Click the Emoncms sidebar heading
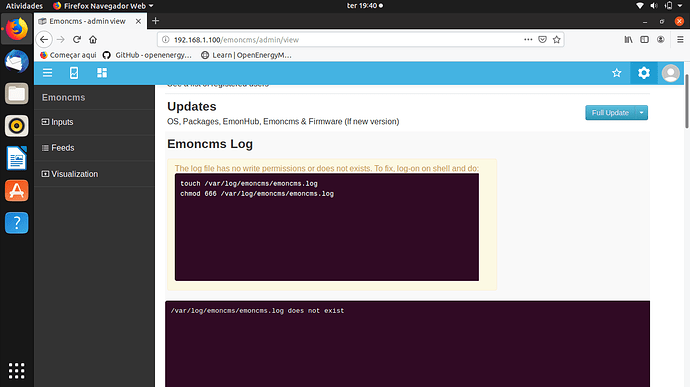The width and height of the screenshot is (690, 387). point(63,97)
